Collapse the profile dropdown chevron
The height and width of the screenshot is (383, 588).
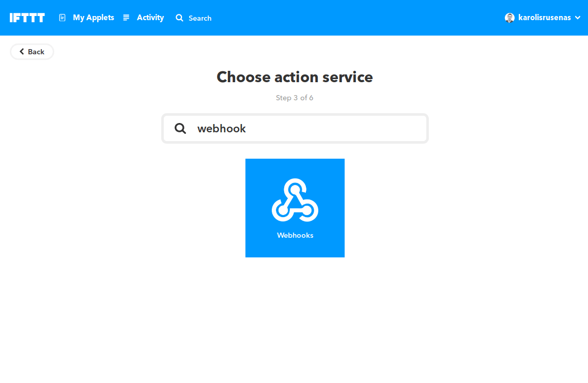point(579,18)
